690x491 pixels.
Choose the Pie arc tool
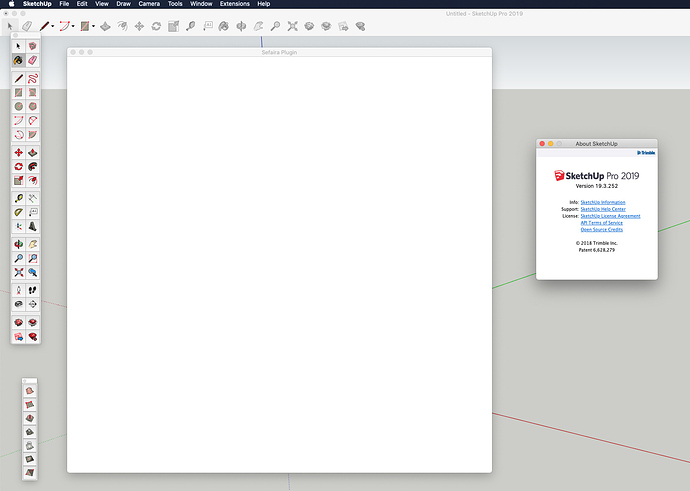tap(33, 135)
